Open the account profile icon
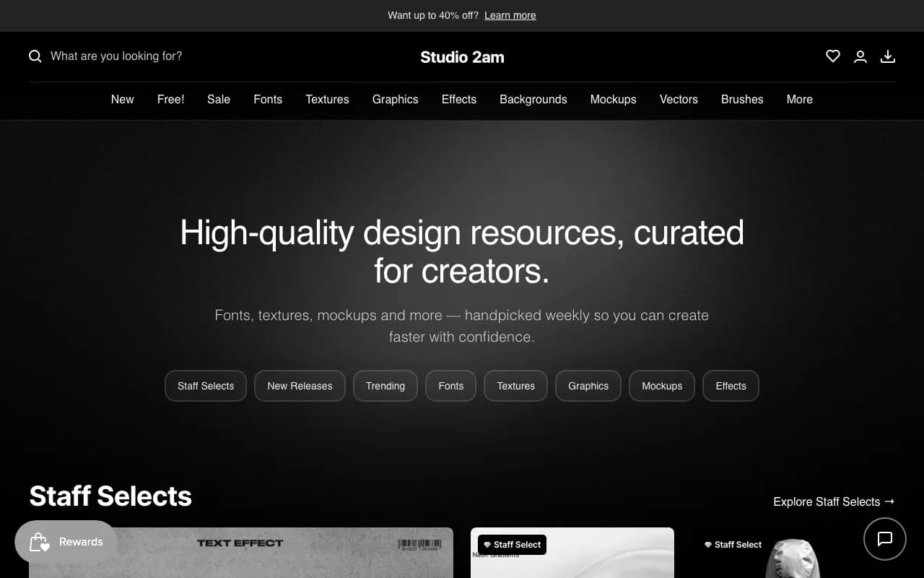 coord(860,56)
